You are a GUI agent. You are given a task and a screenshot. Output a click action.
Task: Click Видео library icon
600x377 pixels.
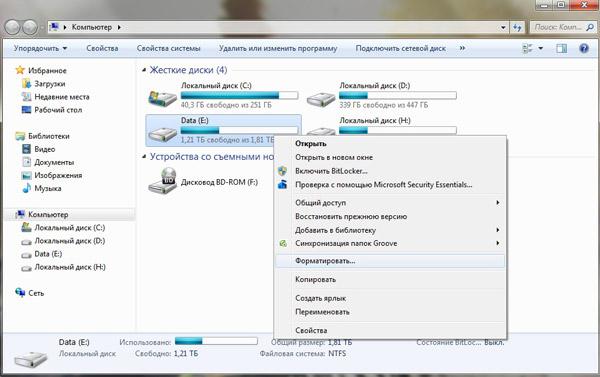click(26, 149)
